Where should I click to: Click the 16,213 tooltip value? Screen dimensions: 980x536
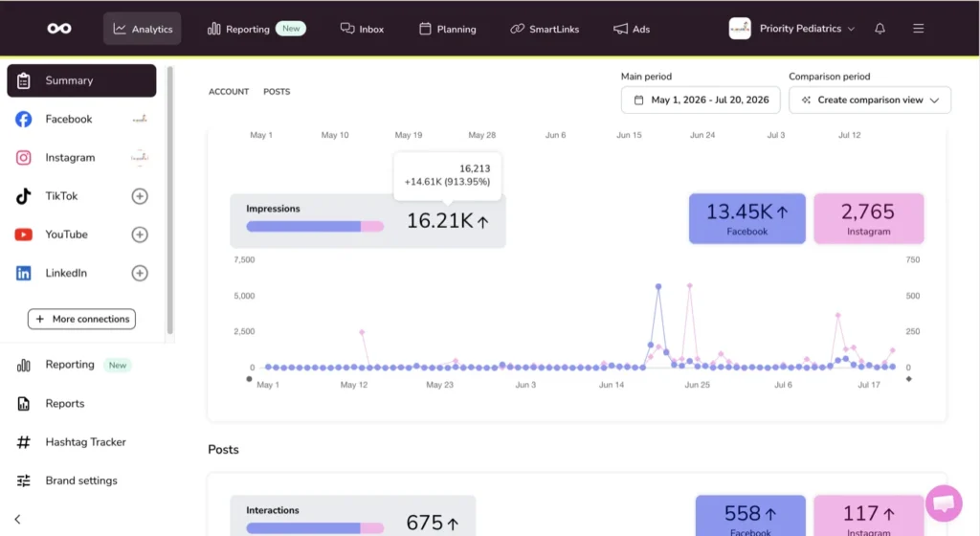click(475, 168)
